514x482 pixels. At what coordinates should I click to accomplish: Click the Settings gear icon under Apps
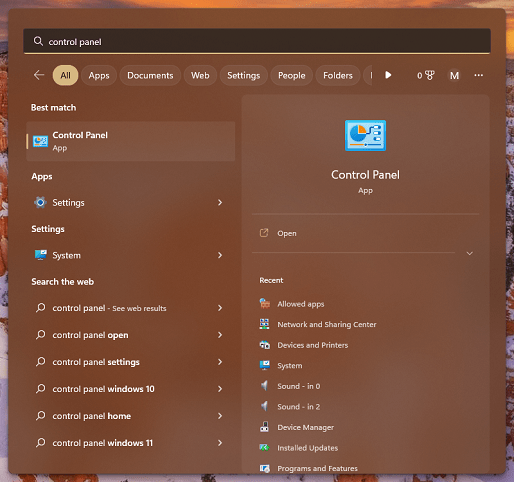coord(40,202)
